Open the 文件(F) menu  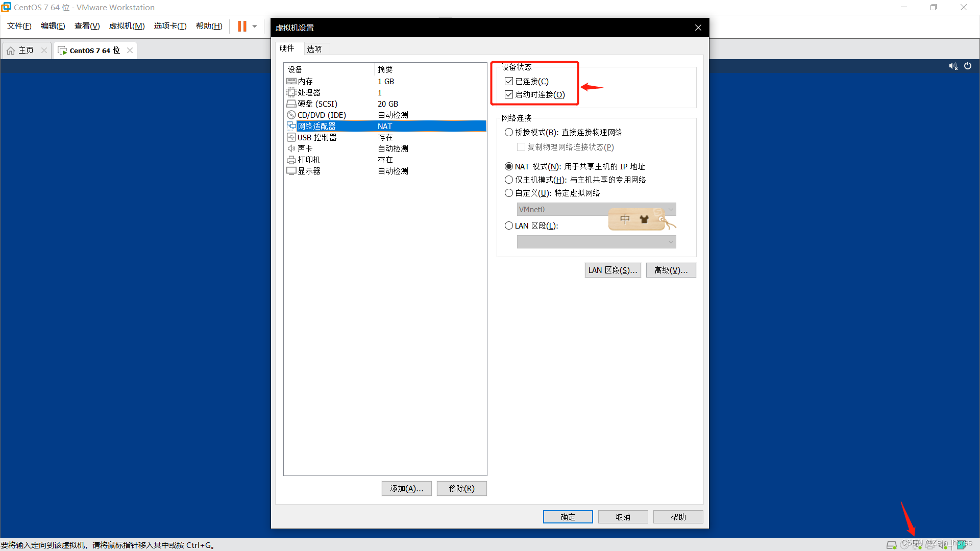click(x=19, y=26)
